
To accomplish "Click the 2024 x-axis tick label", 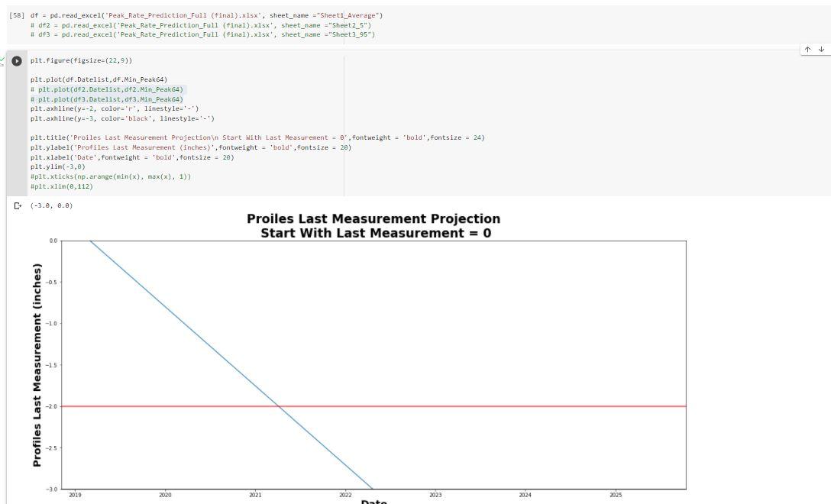I will click(525, 495).
